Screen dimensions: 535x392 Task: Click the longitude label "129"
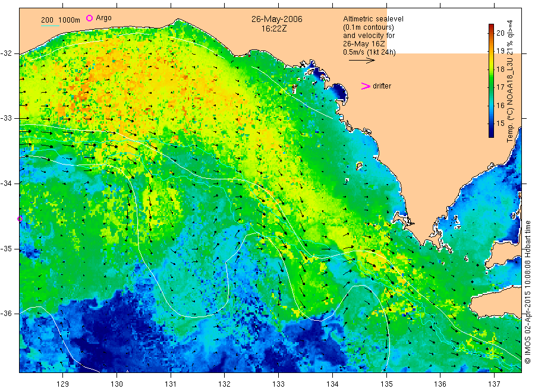(63, 384)
